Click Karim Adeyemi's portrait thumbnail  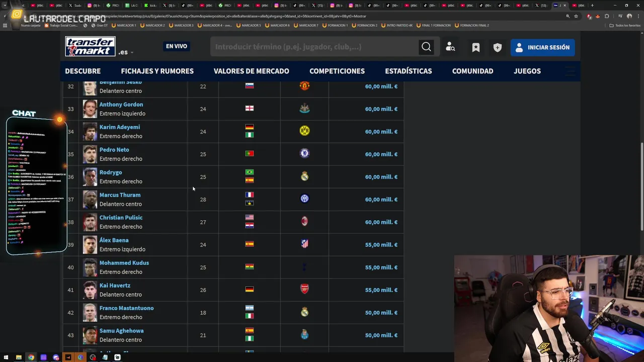(90, 131)
